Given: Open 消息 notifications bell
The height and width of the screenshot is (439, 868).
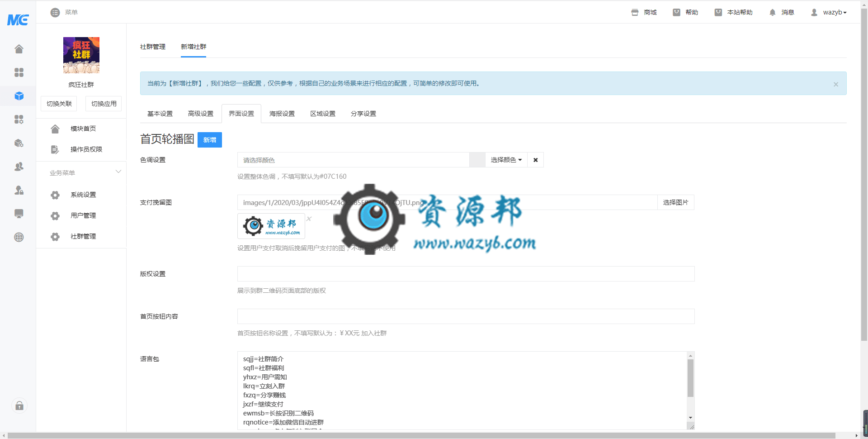Looking at the screenshot, I should [x=782, y=12].
